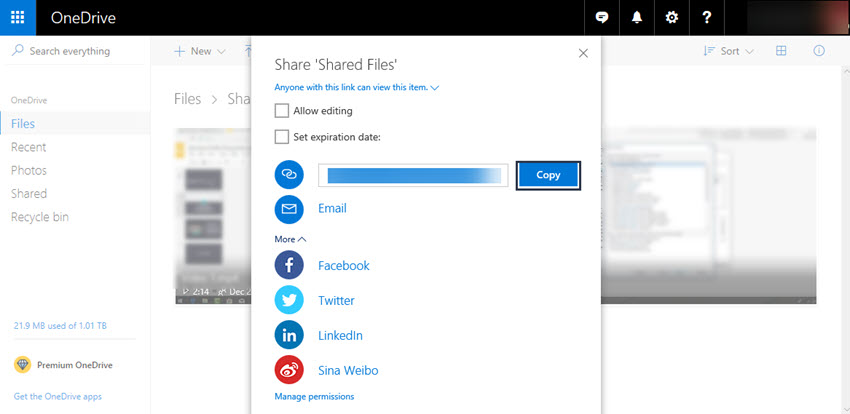Open the feedback chat icon in header
The image size is (850, 414).
tap(601, 17)
